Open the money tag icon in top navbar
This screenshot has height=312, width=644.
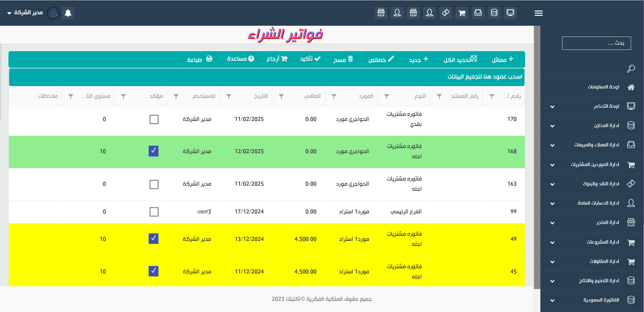(446, 13)
